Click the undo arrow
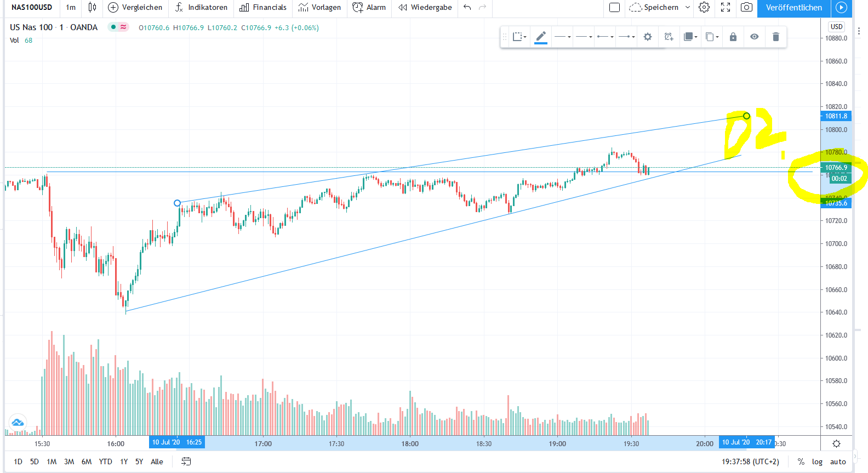Viewport: 868px width, 473px height. pos(467,7)
